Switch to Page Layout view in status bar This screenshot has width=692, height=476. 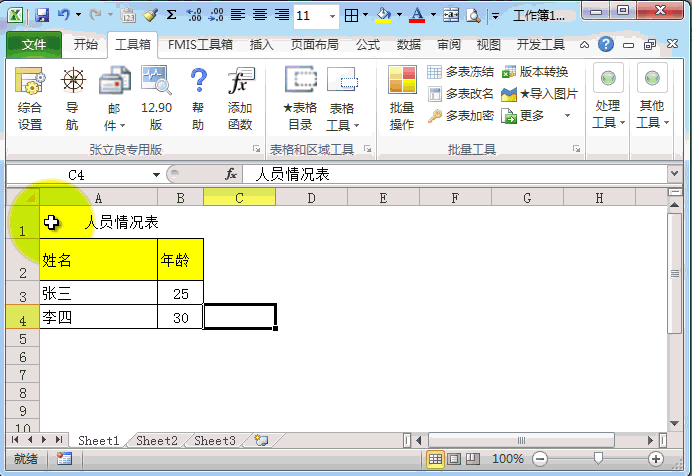pos(456,459)
